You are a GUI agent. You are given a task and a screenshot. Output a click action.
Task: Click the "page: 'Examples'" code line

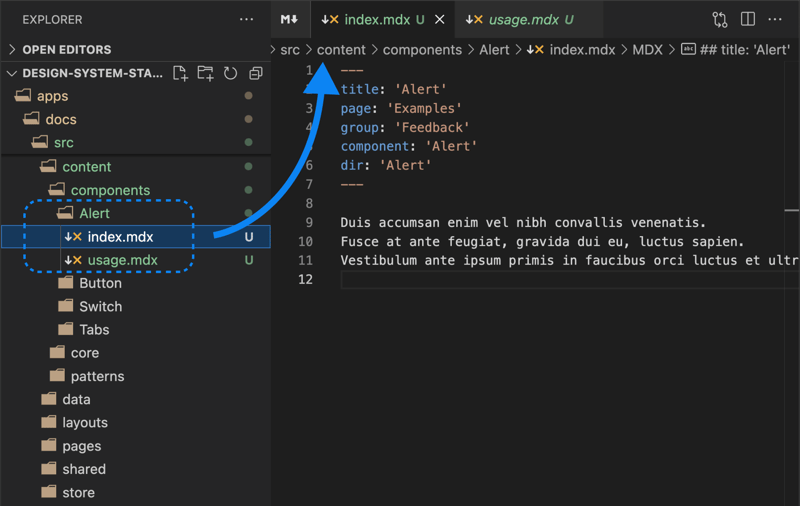tap(401, 109)
